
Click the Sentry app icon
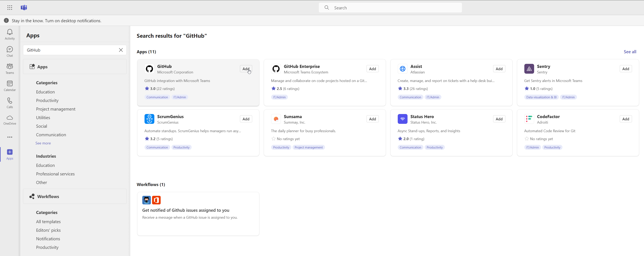(x=529, y=69)
